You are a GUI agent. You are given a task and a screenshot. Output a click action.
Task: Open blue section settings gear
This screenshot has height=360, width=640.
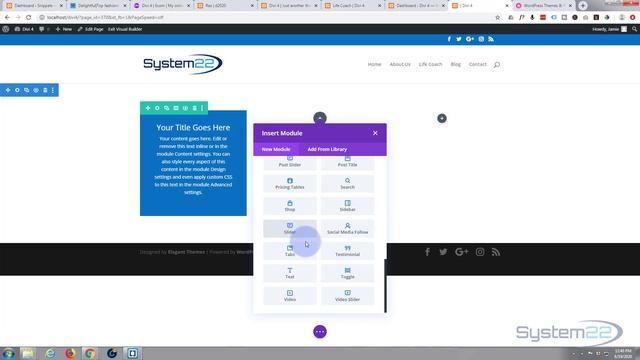17,90
